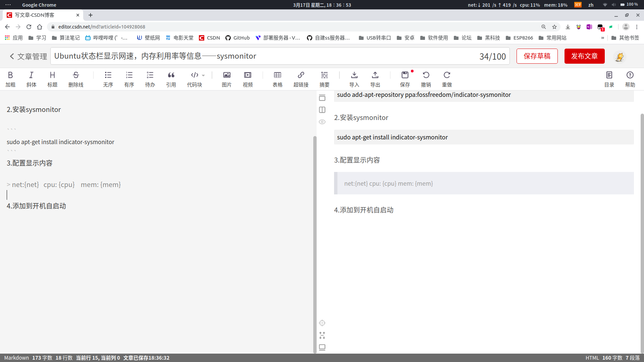Insert a video using the 视频 icon
The height and width of the screenshot is (362, 644).
click(x=248, y=79)
